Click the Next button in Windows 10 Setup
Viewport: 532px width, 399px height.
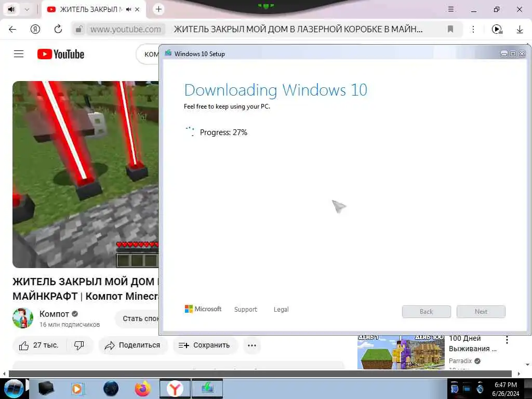[x=481, y=312]
